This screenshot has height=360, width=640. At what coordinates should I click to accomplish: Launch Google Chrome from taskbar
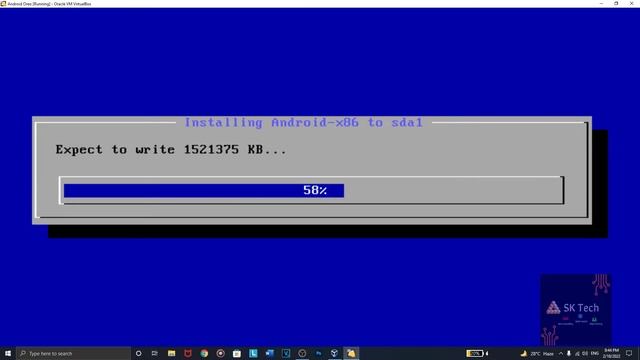204,353
